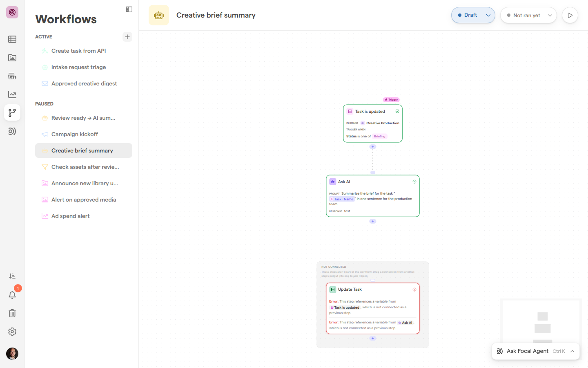
Task: Open the Create task from API workflow
Action: point(84,51)
